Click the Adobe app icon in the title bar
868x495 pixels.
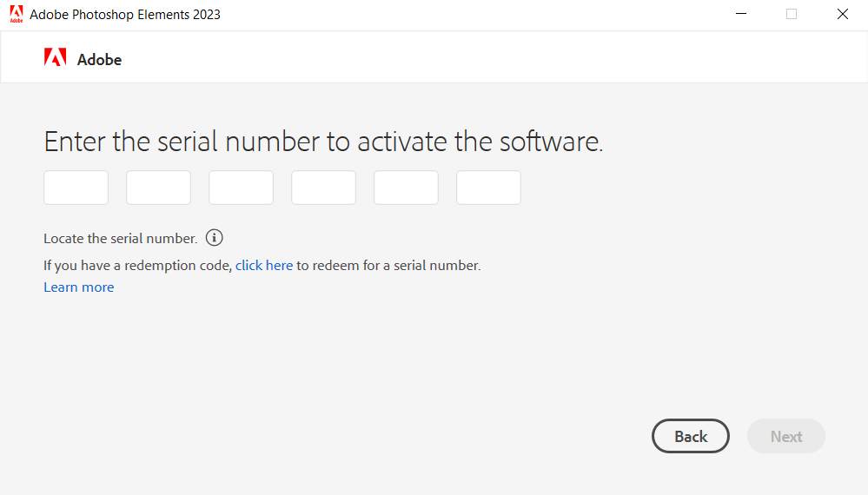point(16,14)
